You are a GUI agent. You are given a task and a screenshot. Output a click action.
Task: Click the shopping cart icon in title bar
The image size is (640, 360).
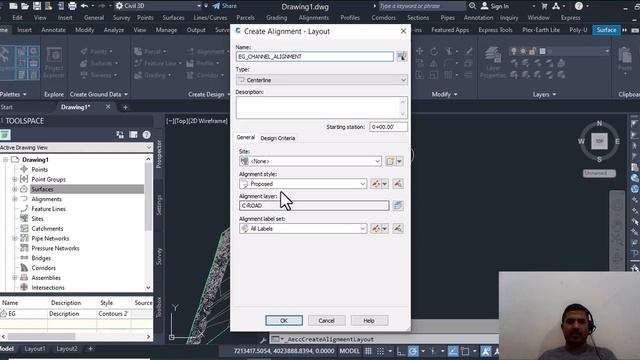pos(544,6)
